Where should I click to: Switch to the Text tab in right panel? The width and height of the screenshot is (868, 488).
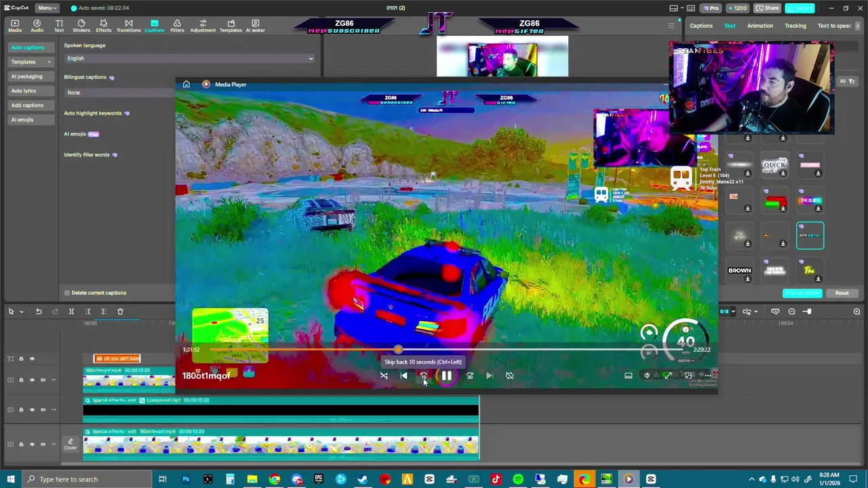[x=730, y=26]
